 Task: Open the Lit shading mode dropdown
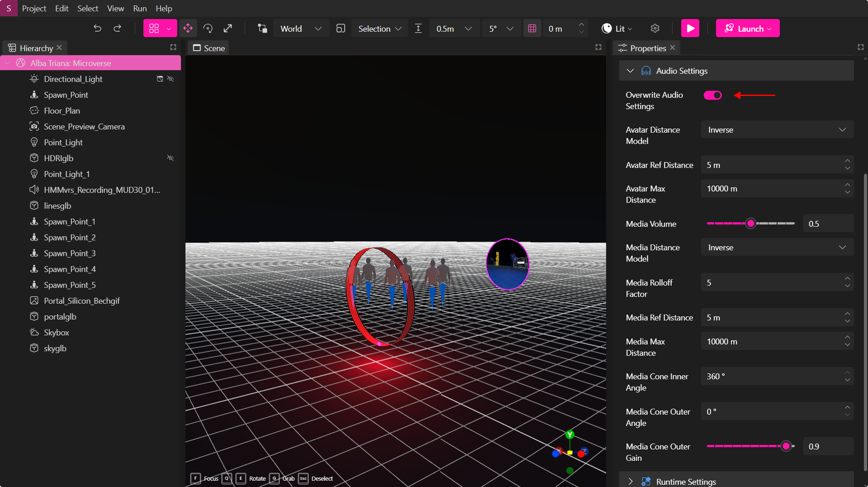(x=616, y=28)
